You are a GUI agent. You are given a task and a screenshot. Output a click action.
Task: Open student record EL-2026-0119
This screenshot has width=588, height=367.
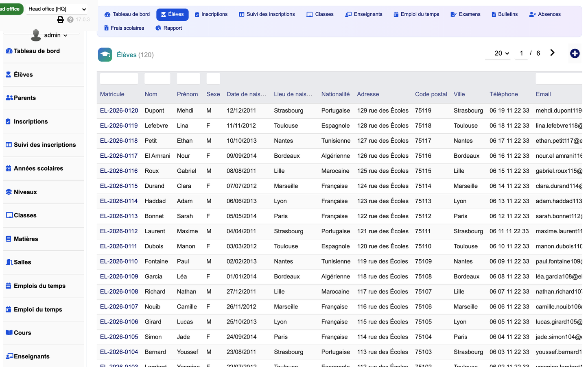click(x=119, y=126)
